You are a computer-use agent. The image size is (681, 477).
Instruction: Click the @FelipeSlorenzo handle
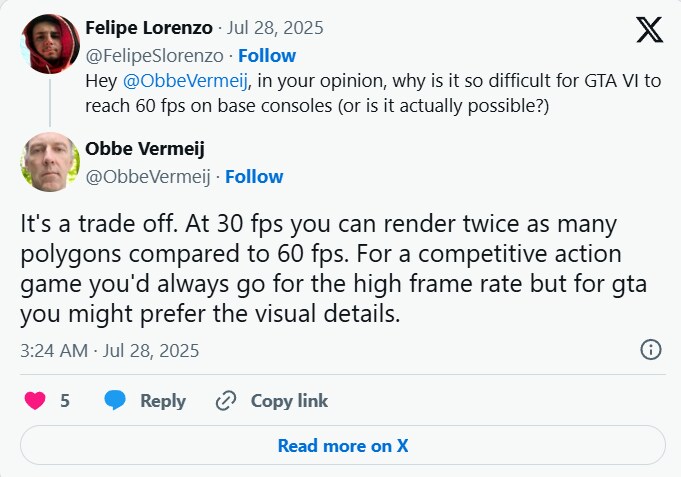[x=154, y=56]
